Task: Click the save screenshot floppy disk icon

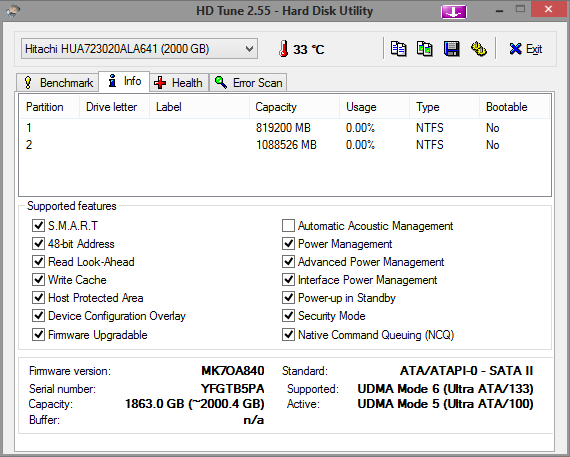Action: 451,49
